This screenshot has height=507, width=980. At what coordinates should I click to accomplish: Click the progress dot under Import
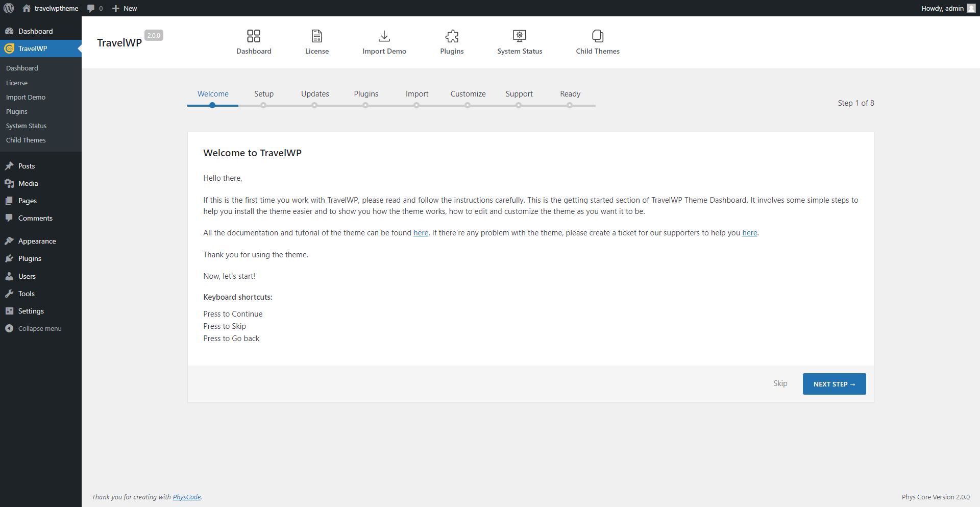(x=416, y=105)
